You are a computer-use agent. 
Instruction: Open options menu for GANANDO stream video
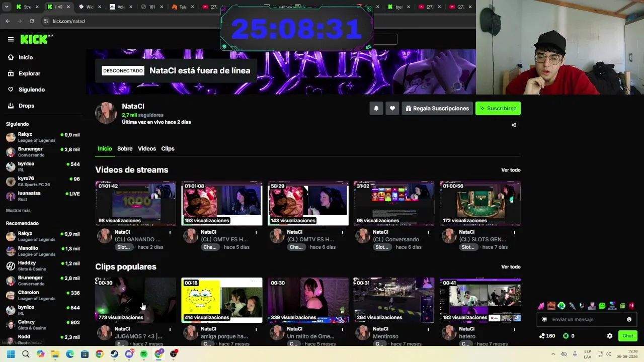[170, 232]
